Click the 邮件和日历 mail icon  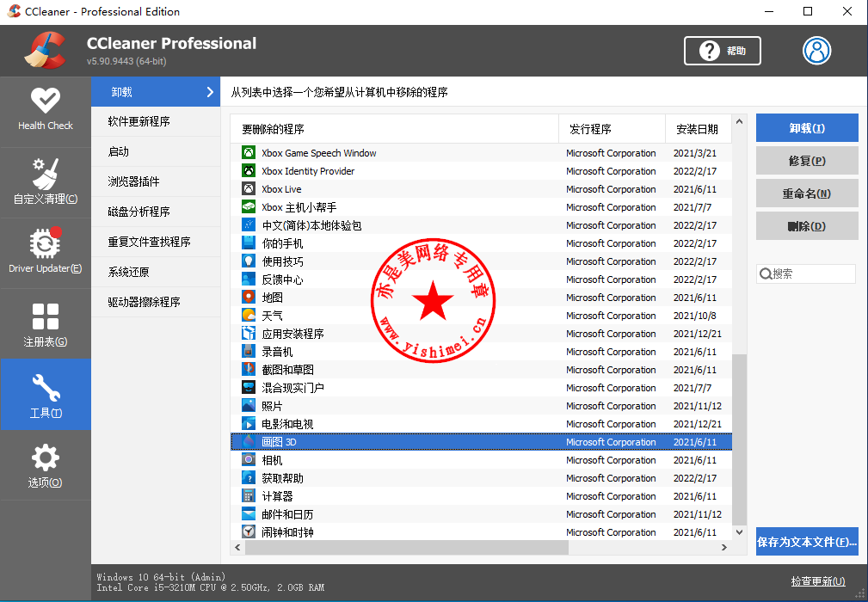point(249,514)
